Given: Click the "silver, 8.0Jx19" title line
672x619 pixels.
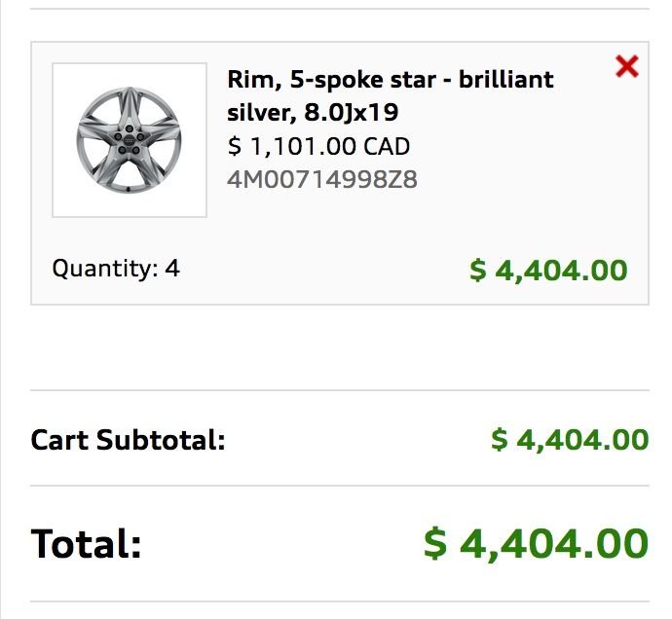Looking at the screenshot, I should [313, 113].
